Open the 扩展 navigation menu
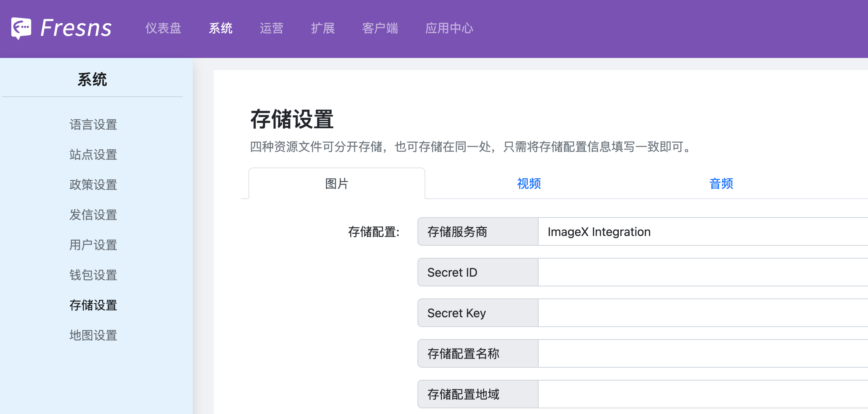Viewport: 868px width, 414px height. point(323,28)
